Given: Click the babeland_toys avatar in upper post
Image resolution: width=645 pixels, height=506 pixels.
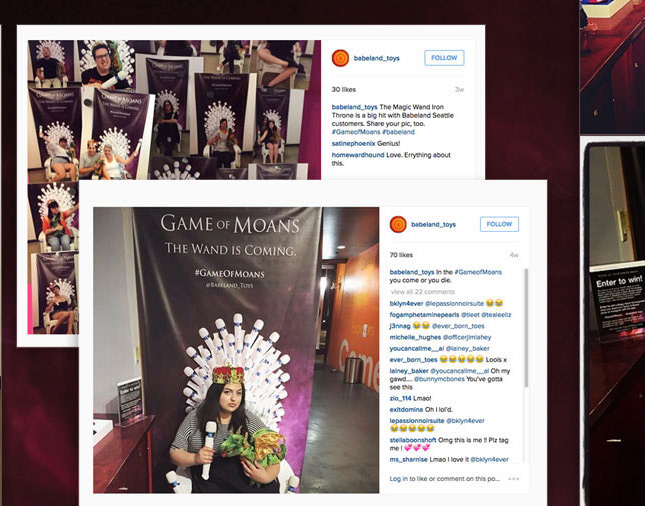Looking at the screenshot, I should coord(340,58).
